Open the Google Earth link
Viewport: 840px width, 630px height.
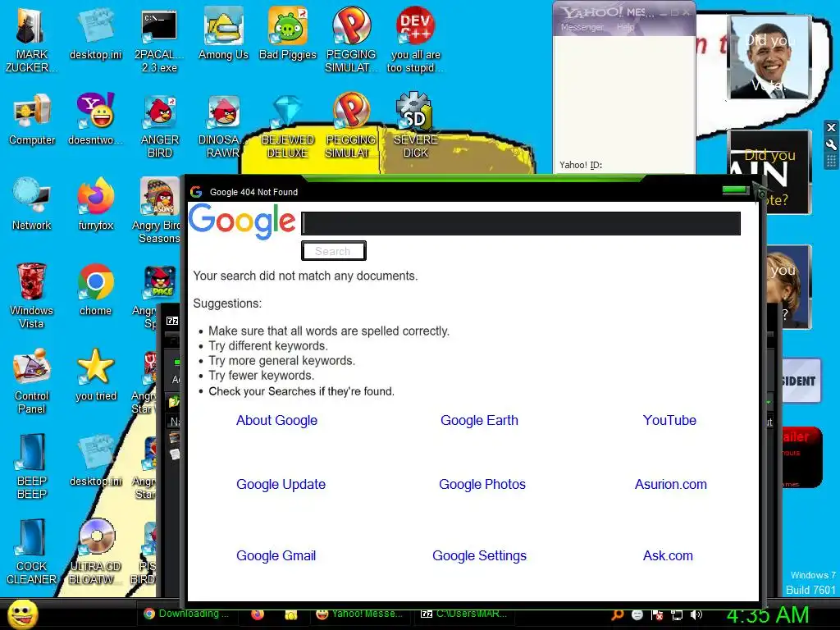[x=479, y=421]
